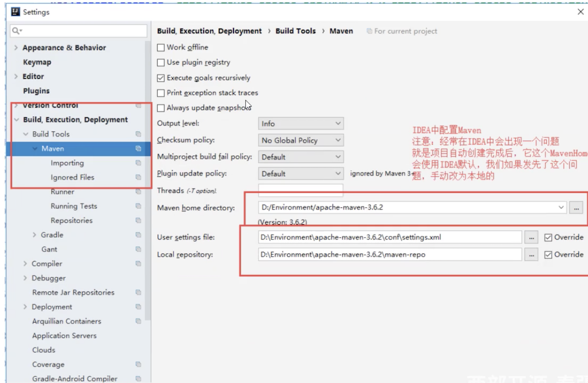Open Keymap settings page
588x383 pixels.
(x=37, y=62)
